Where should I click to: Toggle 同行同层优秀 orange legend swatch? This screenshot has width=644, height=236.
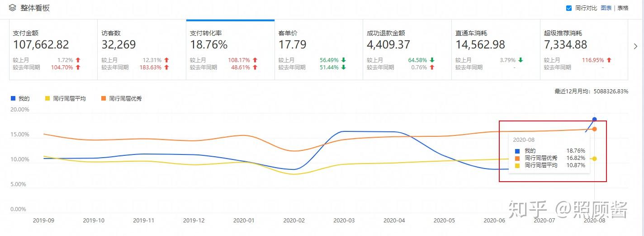click(104, 98)
